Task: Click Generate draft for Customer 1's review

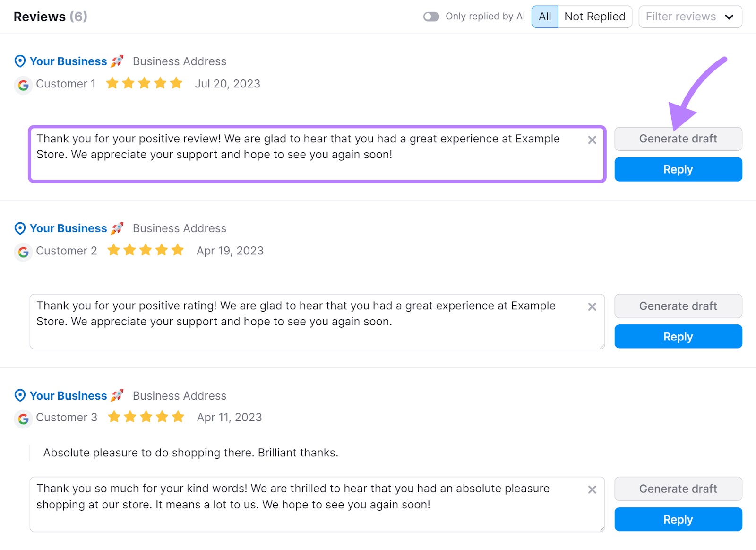Action: [x=678, y=139]
